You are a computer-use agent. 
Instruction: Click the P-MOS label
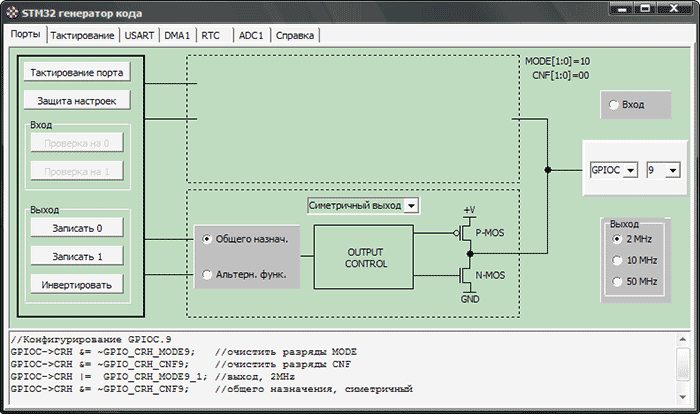tap(490, 233)
